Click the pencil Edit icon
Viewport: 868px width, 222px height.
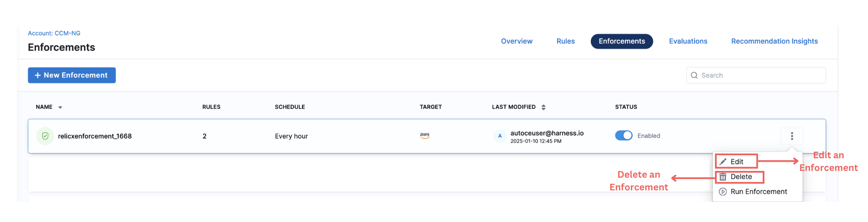coord(723,162)
